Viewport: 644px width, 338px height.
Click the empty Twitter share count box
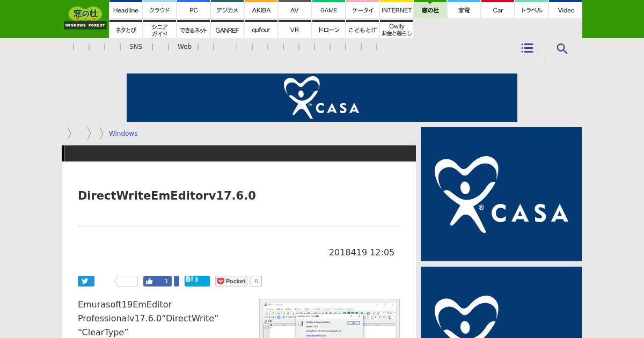click(x=127, y=281)
